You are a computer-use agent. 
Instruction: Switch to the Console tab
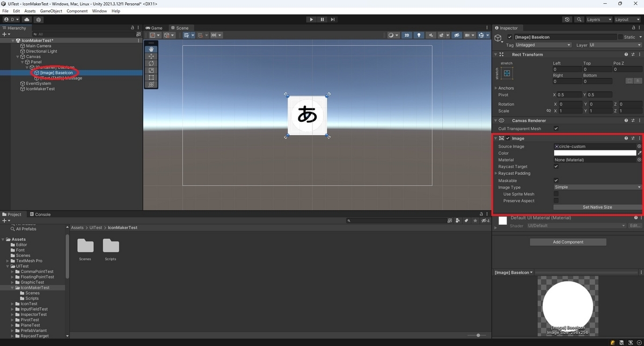40,215
